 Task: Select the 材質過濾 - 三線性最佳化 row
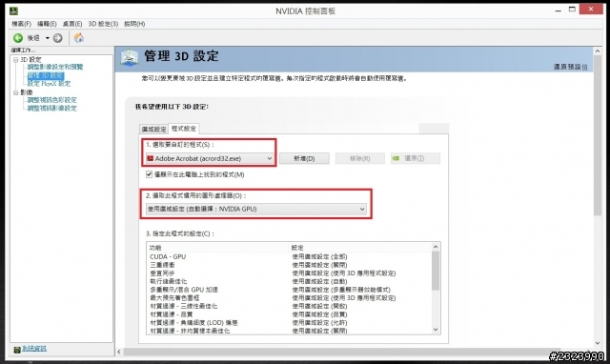tap(290, 306)
